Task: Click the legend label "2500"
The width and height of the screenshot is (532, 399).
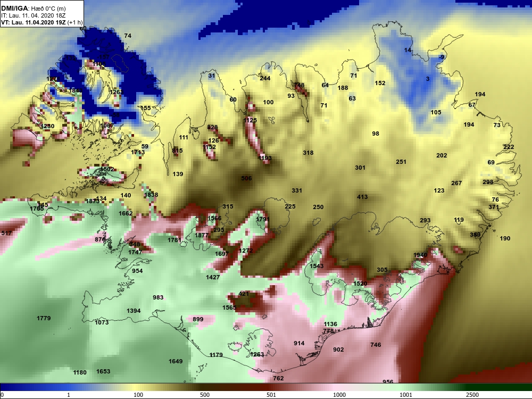Action: [x=472, y=395]
